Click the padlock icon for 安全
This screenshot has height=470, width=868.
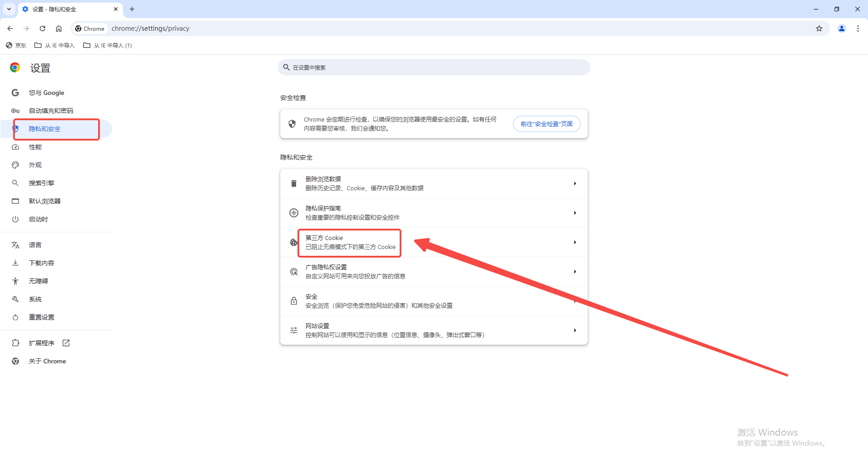tap(294, 301)
